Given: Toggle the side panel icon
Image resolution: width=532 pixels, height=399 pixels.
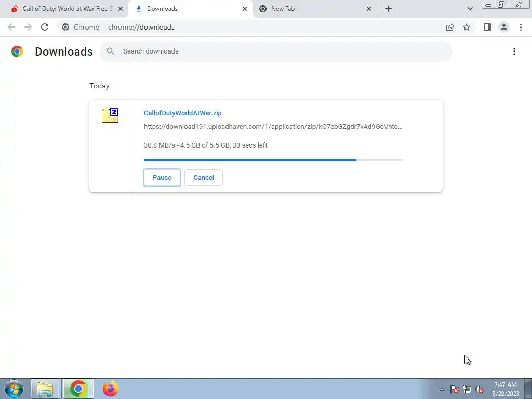Looking at the screenshot, I should pyautogui.click(x=487, y=27).
